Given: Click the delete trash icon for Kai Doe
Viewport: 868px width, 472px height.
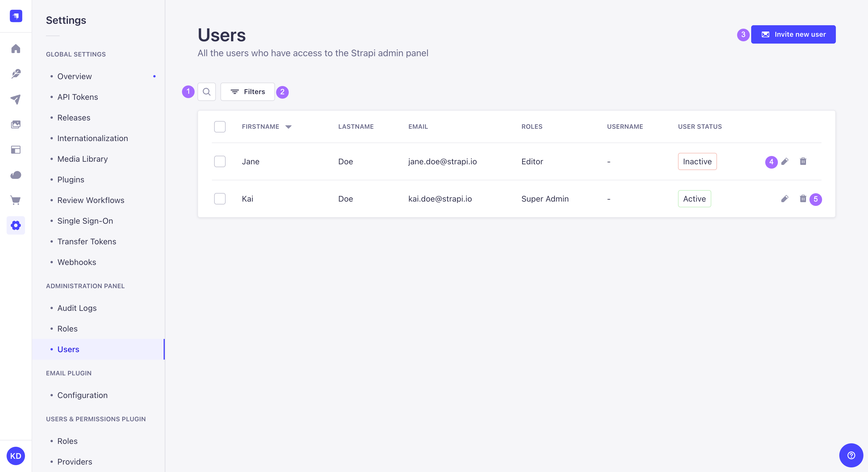Looking at the screenshot, I should coord(803,199).
